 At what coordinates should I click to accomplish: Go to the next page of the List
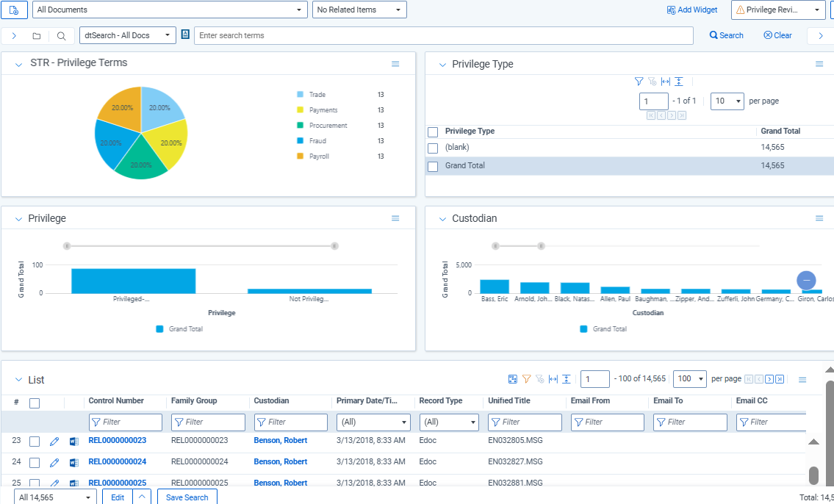769,379
